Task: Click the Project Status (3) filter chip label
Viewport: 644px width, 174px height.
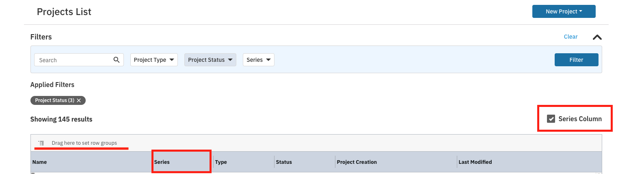Action: [54, 100]
